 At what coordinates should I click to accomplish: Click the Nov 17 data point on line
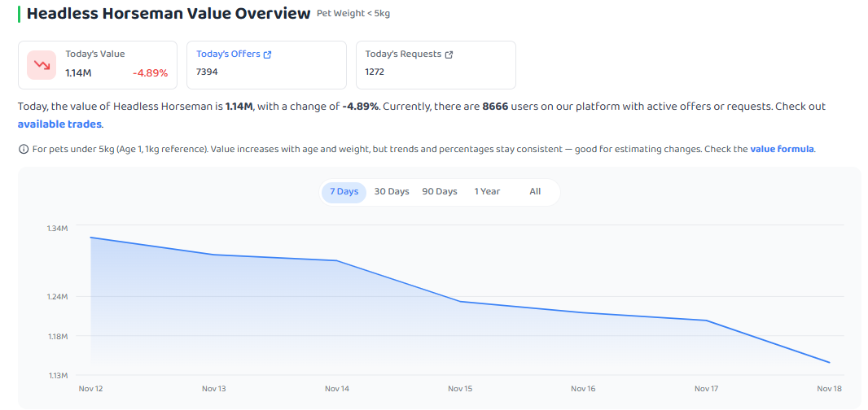(706, 321)
